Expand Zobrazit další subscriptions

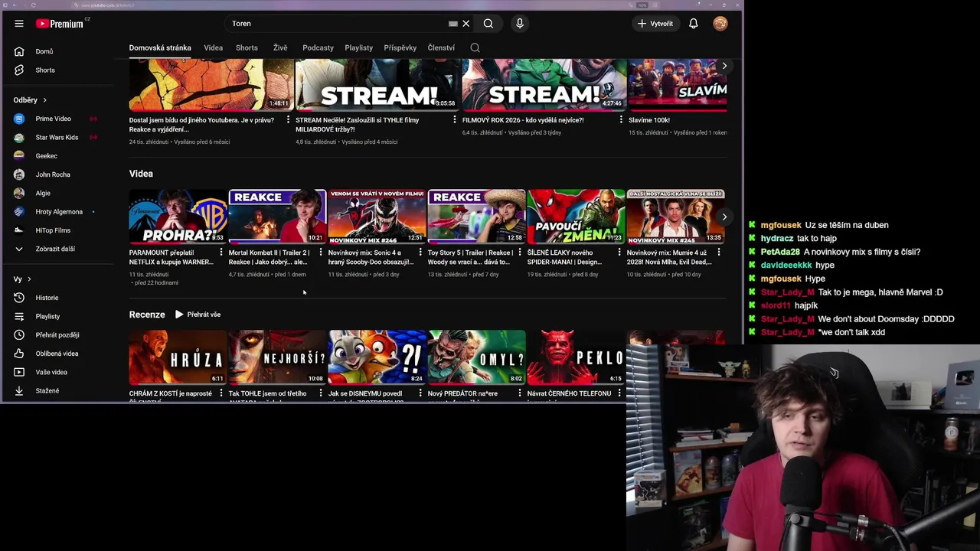tap(54, 249)
